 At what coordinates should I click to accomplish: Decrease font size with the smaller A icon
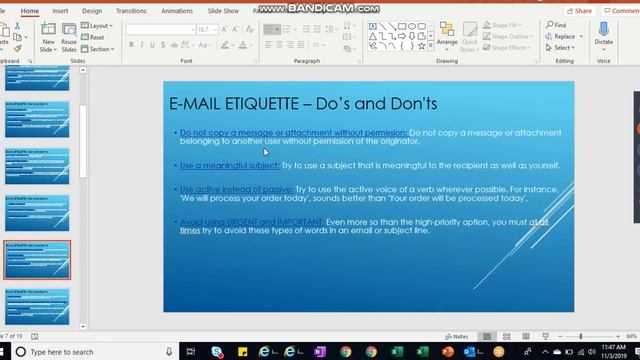235,29
